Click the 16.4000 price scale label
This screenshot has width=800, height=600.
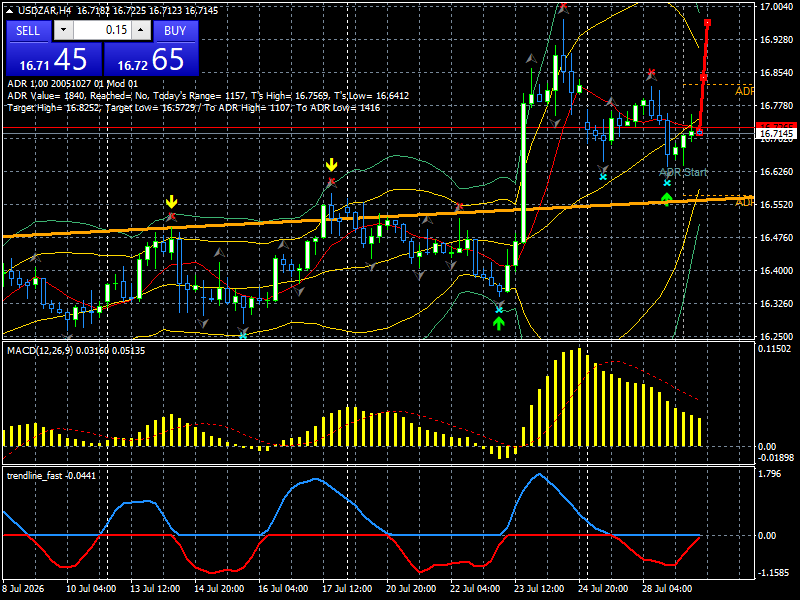pyautogui.click(x=777, y=270)
